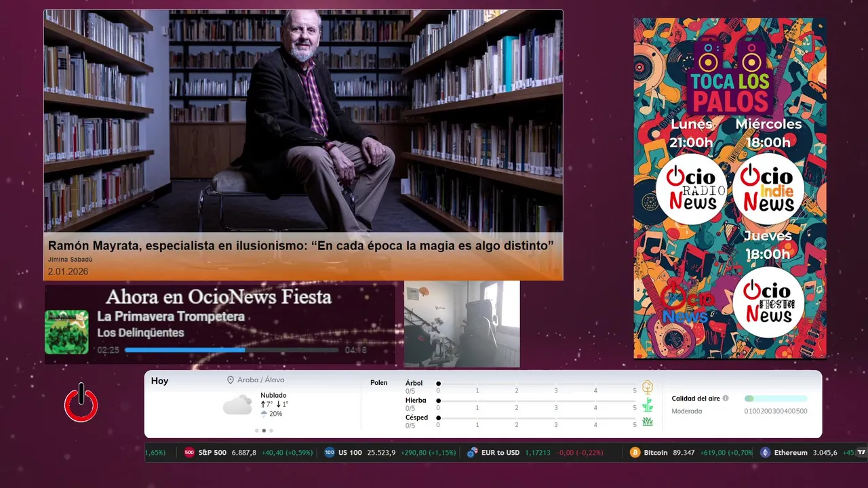This screenshot has height=488, width=868.
Task: Click the library photo of the news story
Action: 303,121
